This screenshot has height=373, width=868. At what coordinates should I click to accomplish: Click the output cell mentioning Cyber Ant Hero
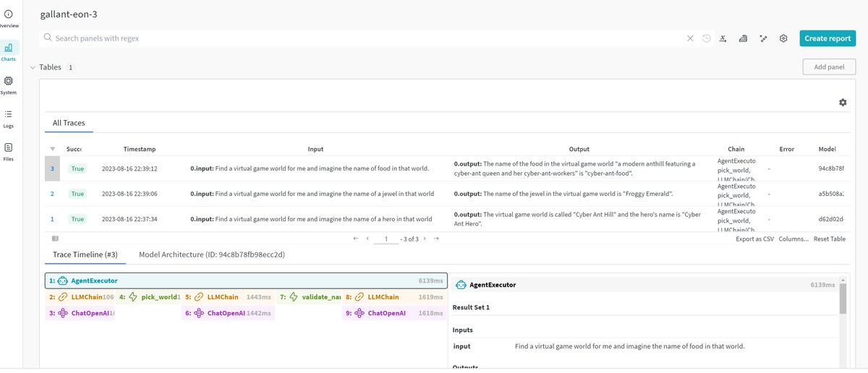coord(578,219)
